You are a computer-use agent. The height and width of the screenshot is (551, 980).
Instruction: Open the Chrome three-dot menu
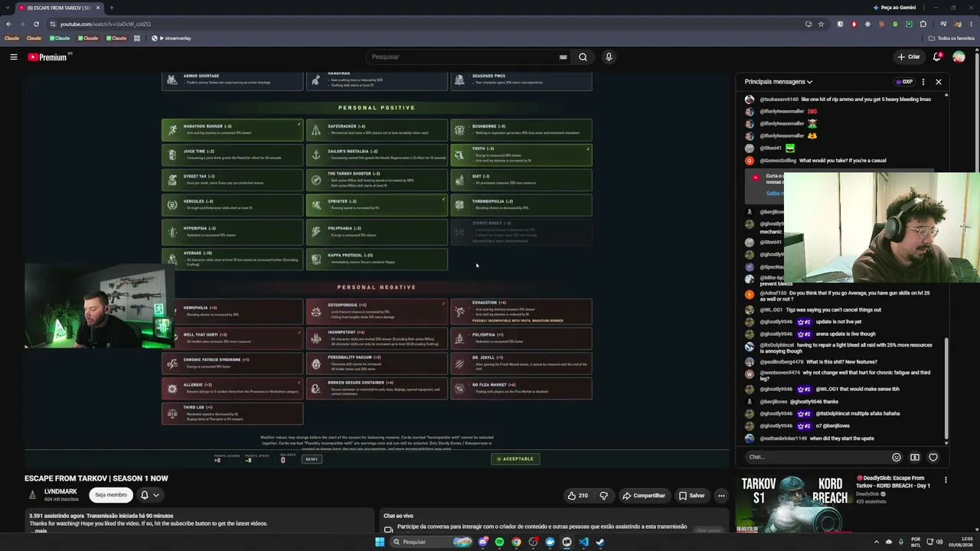coord(970,24)
